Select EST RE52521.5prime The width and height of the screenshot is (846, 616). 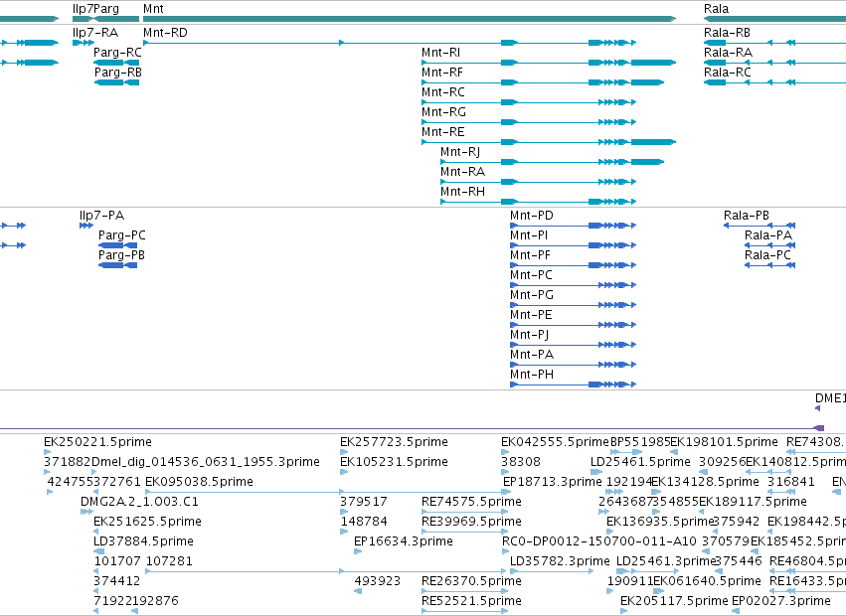tap(471, 601)
